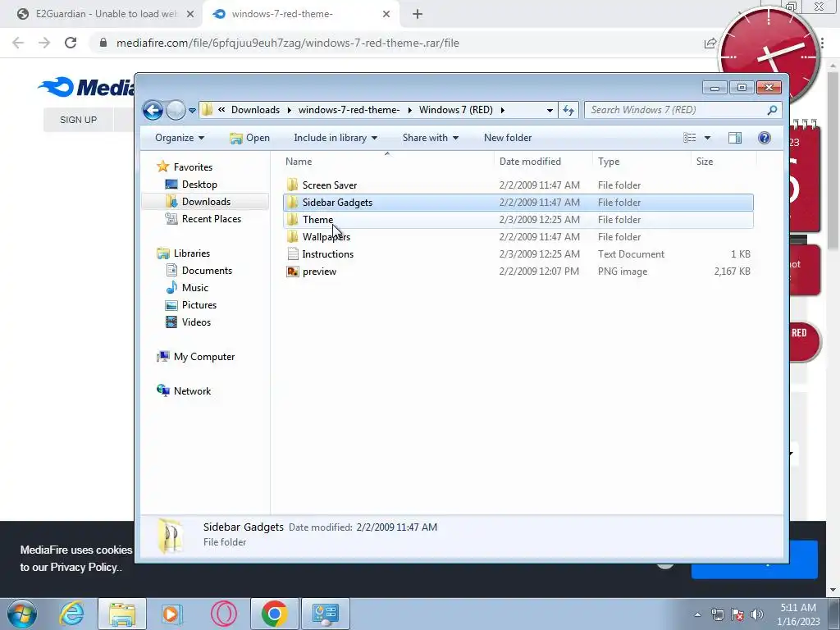Switch to the E2Guardian browser tab

pyautogui.click(x=99, y=14)
